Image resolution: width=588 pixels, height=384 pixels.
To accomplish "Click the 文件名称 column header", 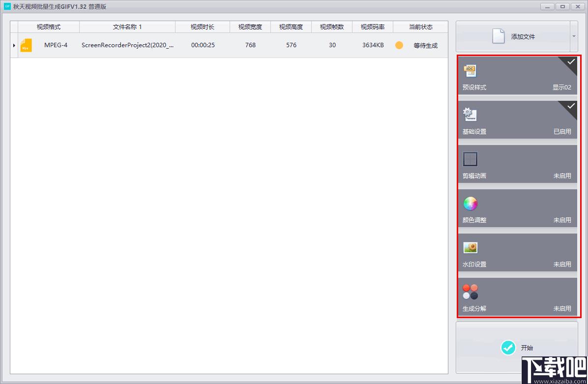I will (127, 27).
